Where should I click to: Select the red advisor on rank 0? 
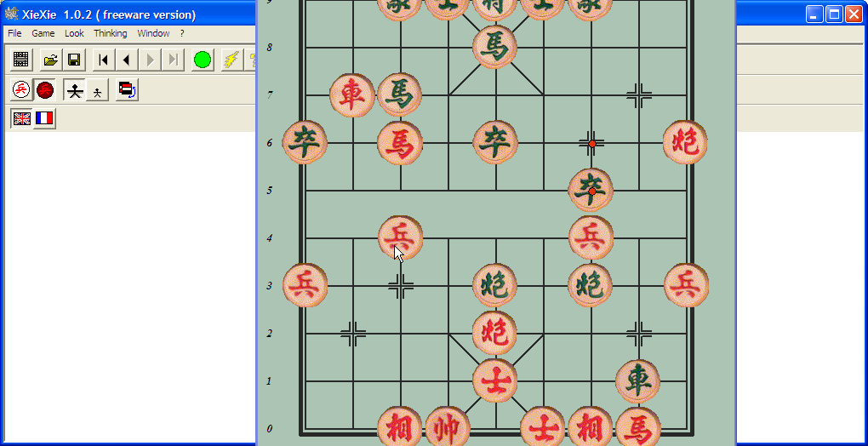tap(543, 428)
